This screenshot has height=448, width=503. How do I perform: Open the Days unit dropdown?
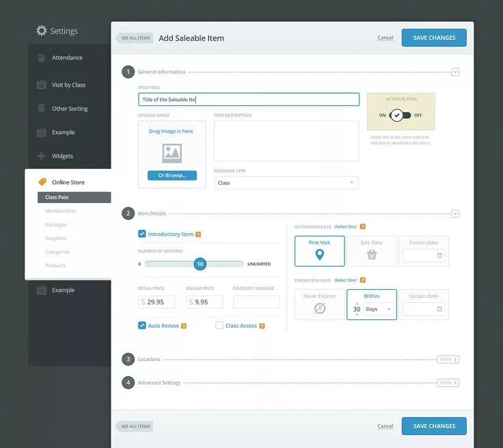pos(379,309)
